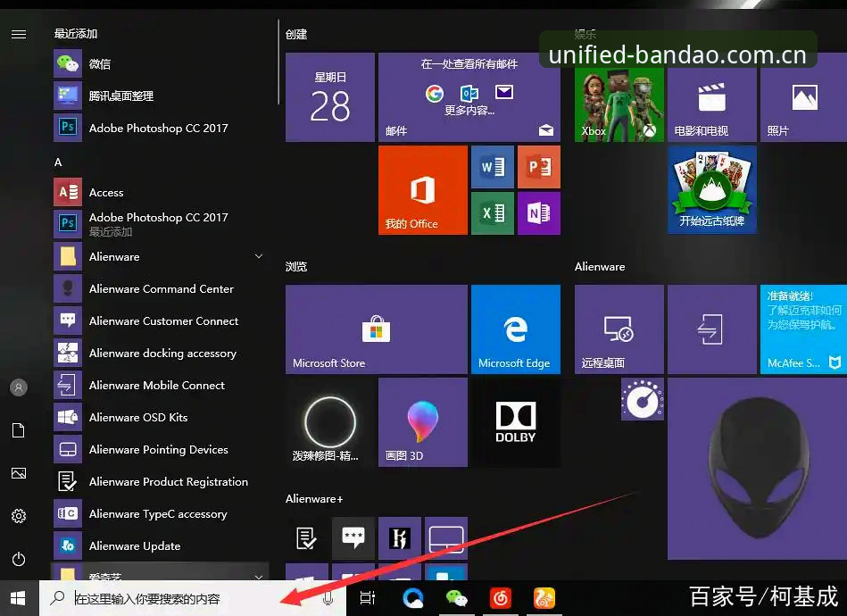This screenshot has height=616, width=847.
Task: Open Pointing Devices tile in Alienware+ group
Action: (x=446, y=538)
